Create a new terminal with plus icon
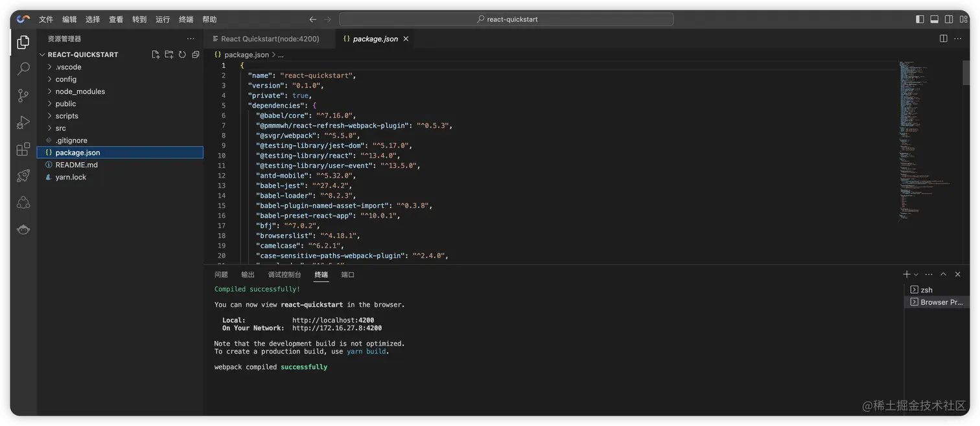 point(907,274)
